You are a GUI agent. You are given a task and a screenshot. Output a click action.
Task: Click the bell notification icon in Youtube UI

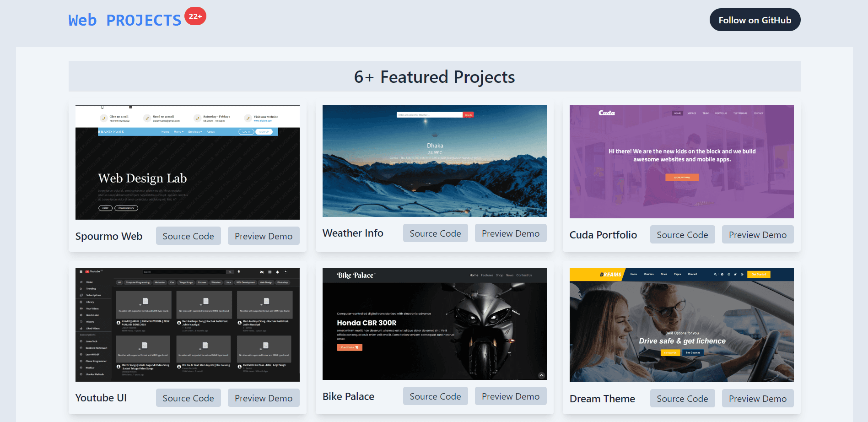[x=277, y=272]
